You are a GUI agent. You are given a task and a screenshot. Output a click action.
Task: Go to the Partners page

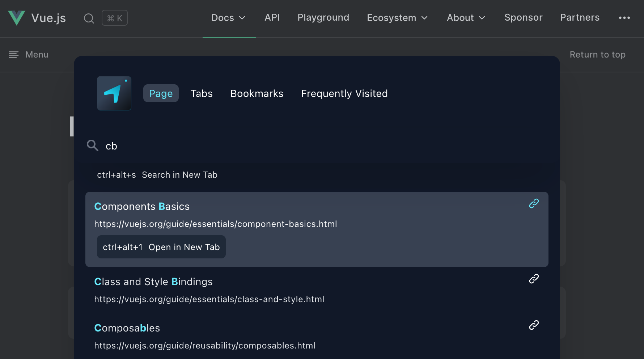click(580, 17)
